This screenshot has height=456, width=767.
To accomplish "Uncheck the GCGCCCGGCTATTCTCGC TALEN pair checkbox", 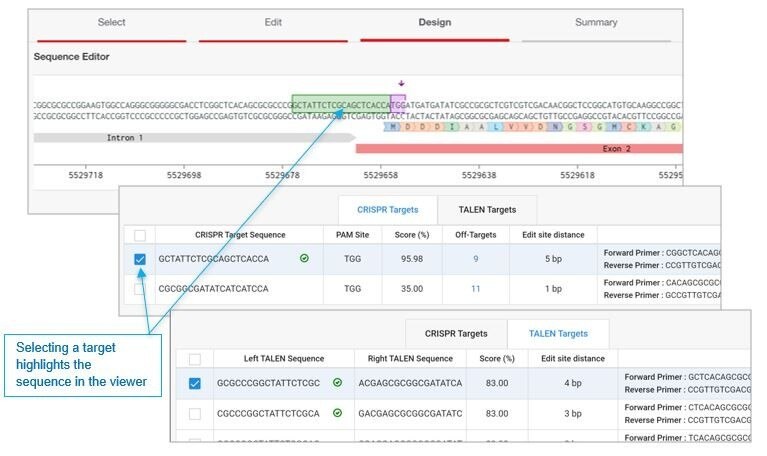I will coord(195,383).
